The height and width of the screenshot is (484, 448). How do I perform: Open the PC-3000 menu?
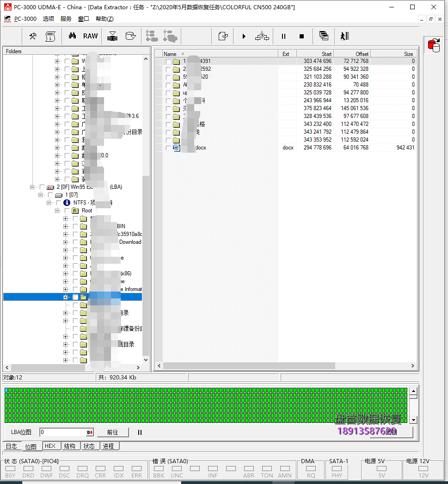pyautogui.click(x=25, y=19)
